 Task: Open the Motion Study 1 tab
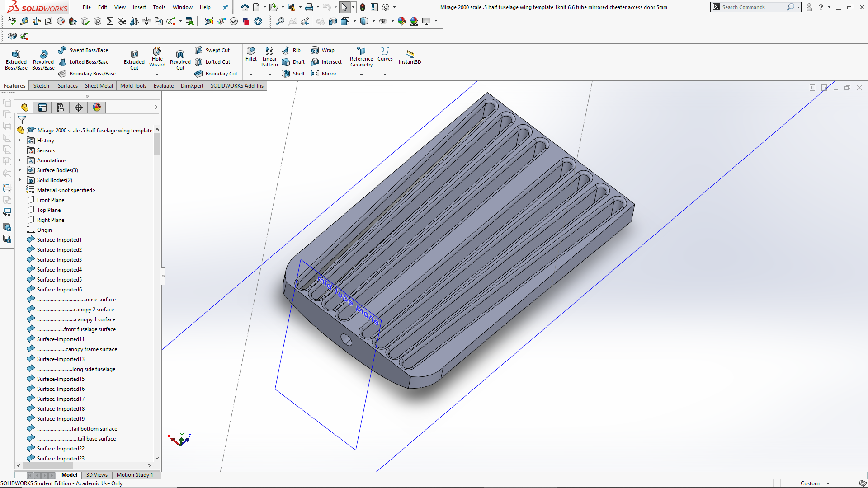coord(135,475)
